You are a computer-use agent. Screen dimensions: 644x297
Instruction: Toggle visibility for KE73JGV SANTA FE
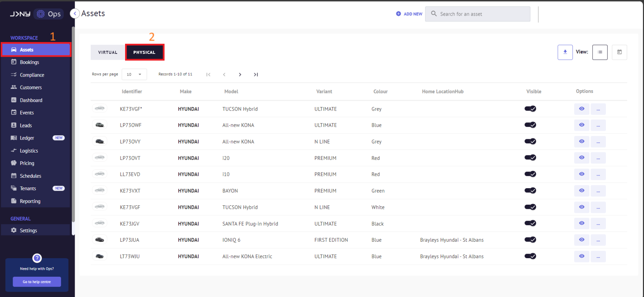(530, 223)
